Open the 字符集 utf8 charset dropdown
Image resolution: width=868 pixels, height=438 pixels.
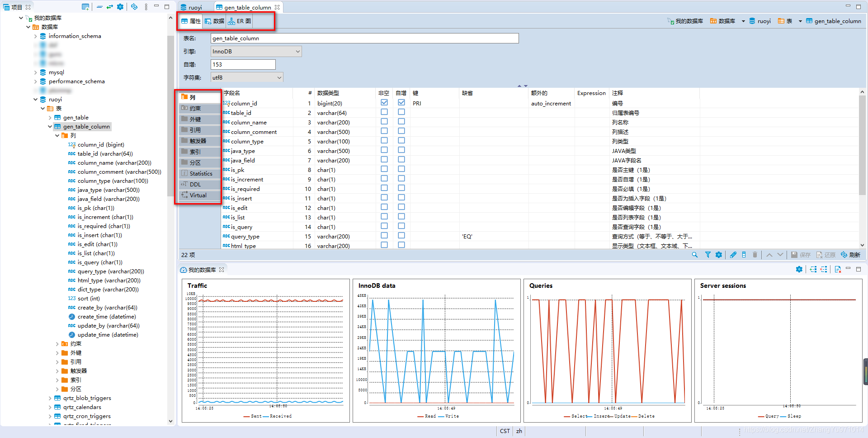tap(247, 77)
